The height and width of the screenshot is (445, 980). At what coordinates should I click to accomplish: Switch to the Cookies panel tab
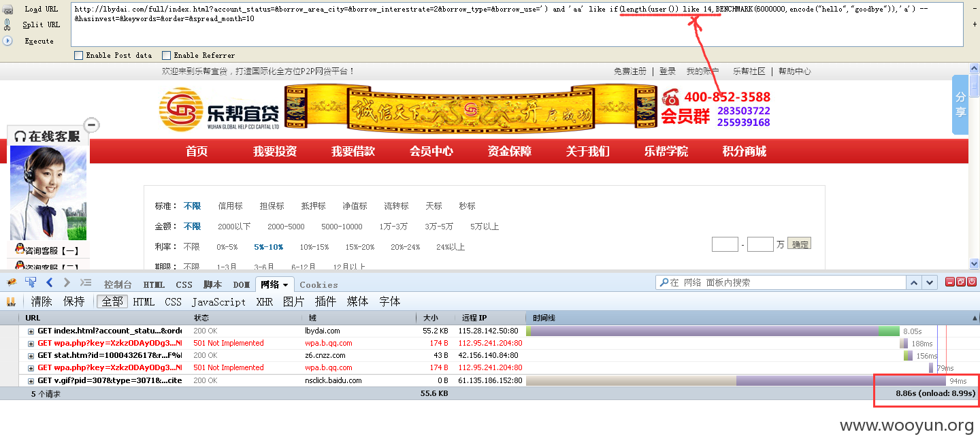(318, 284)
